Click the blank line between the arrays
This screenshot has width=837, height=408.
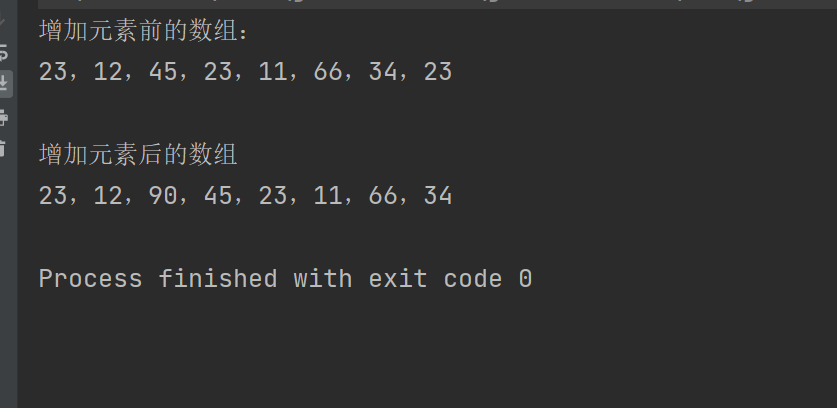(300, 113)
